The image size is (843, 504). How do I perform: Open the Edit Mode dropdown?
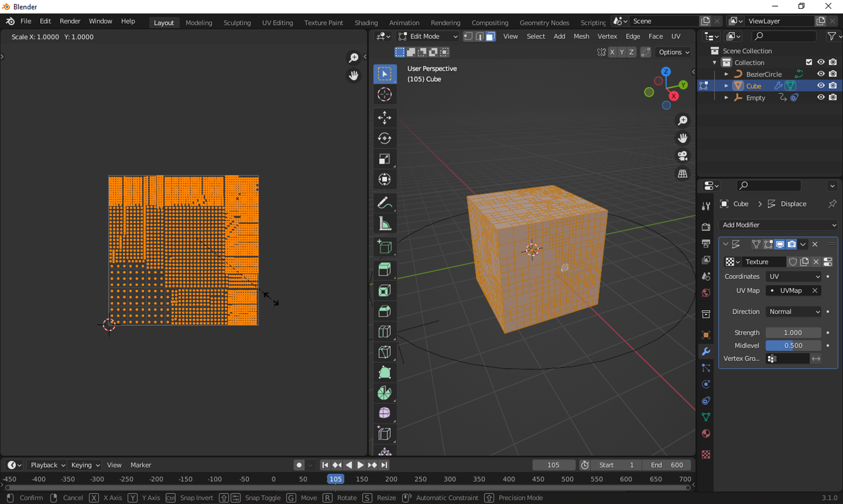(x=428, y=37)
